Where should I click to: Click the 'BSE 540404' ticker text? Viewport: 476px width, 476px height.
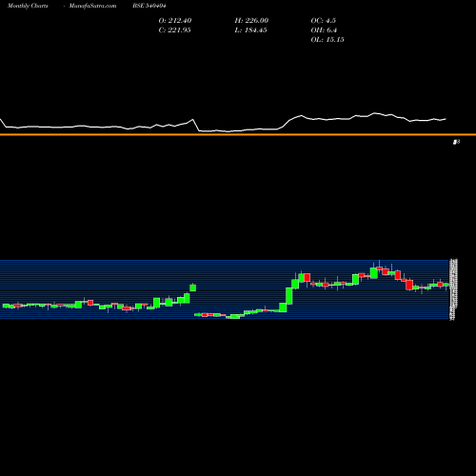pos(149,6)
